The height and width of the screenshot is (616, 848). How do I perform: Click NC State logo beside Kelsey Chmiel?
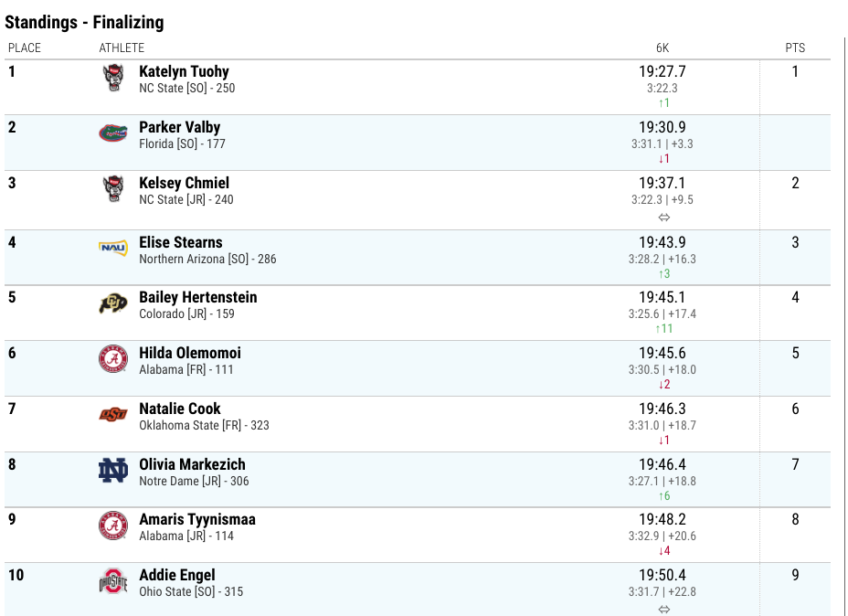coord(113,189)
